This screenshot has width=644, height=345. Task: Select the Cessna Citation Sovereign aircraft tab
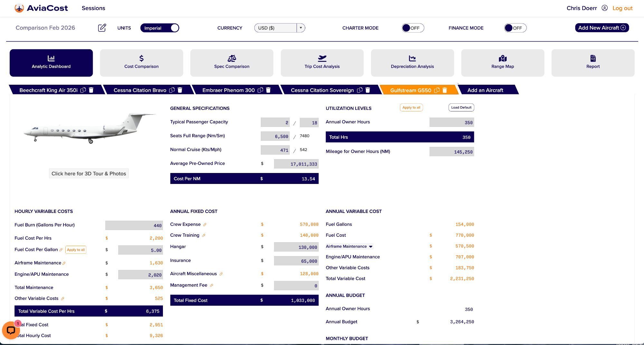tap(322, 90)
